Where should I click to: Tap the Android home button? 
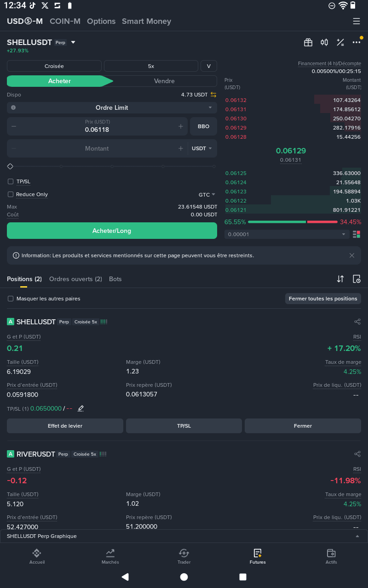coord(184,577)
